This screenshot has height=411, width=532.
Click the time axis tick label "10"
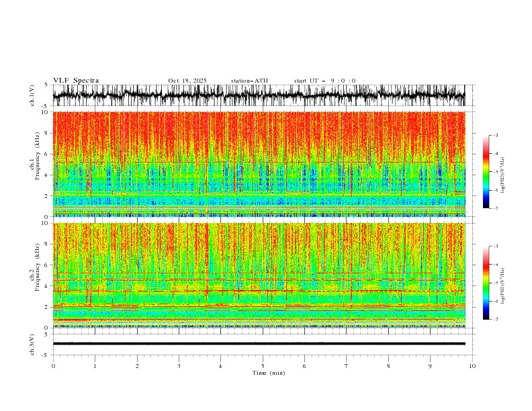point(472,366)
